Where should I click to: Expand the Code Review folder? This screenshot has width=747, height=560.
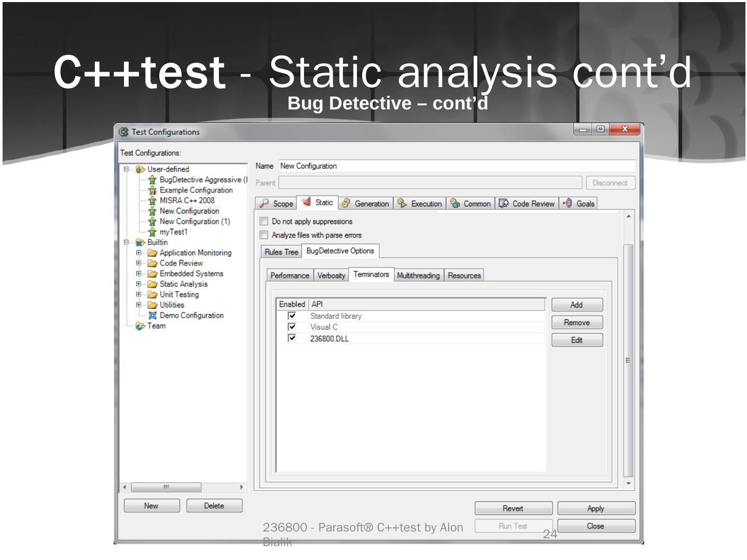pos(139,263)
